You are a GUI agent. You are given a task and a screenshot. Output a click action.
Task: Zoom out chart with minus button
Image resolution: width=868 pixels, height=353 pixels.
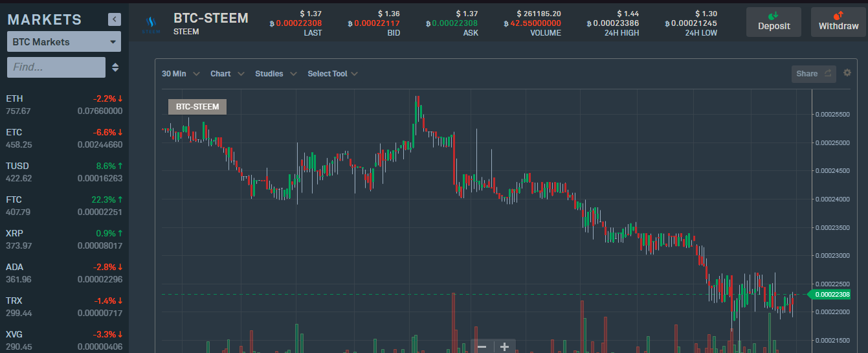coord(482,347)
